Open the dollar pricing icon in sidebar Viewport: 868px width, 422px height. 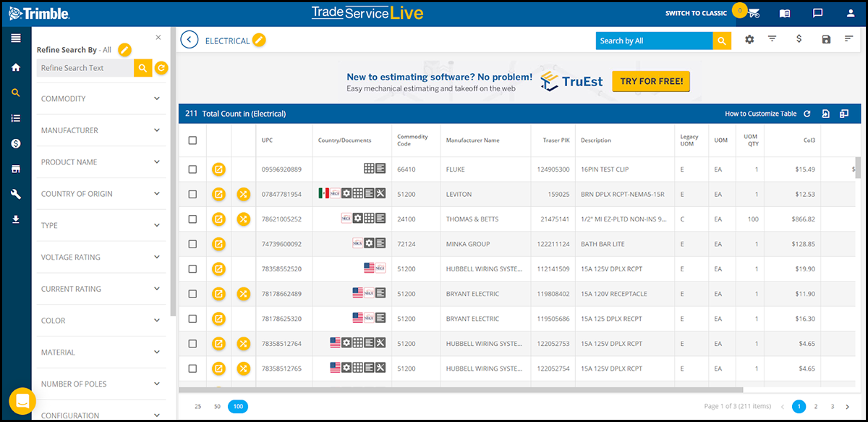coord(15,143)
